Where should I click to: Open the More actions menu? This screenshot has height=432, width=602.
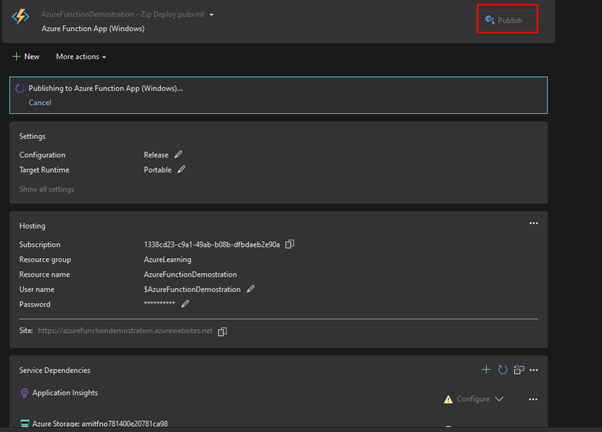(81, 57)
